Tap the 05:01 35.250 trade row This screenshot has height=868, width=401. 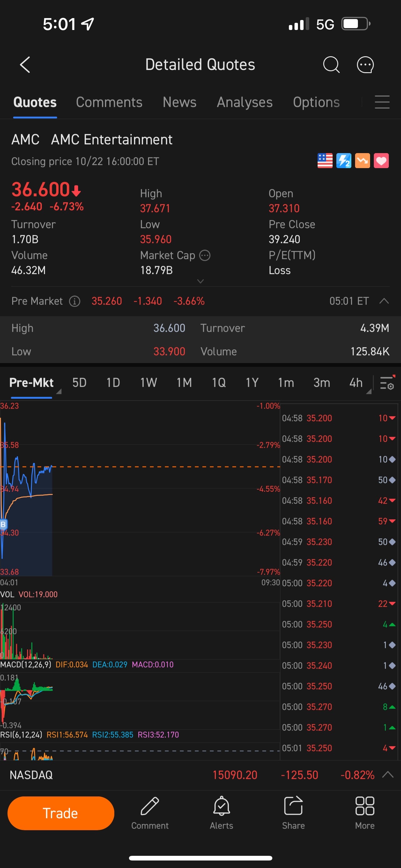pos(339,748)
